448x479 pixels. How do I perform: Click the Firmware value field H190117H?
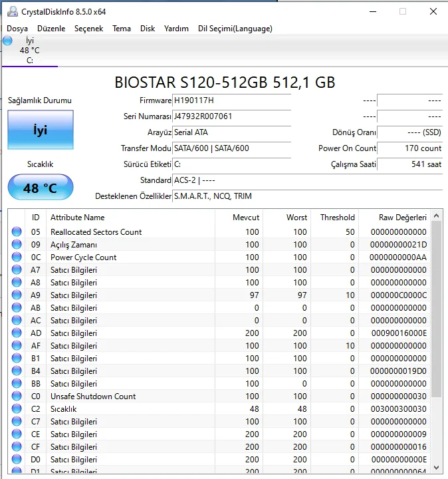tap(231, 100)
